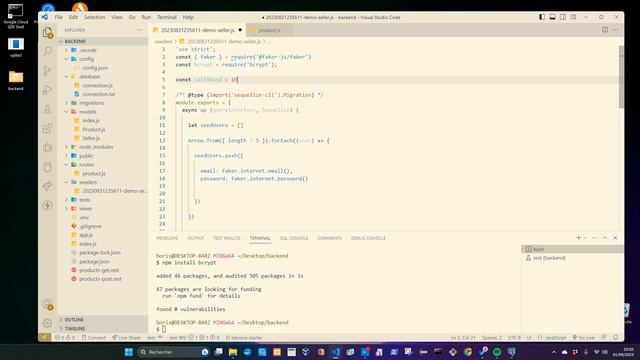
Task: Open products-post.rest file
Action: click(100, 279)
